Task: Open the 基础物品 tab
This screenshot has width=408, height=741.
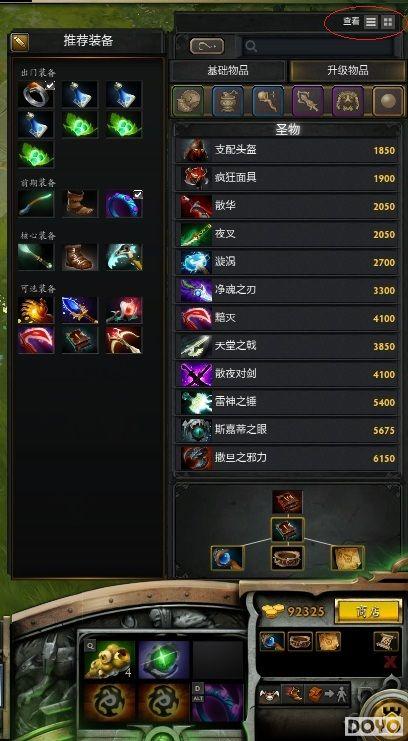Action: [228, 71]
